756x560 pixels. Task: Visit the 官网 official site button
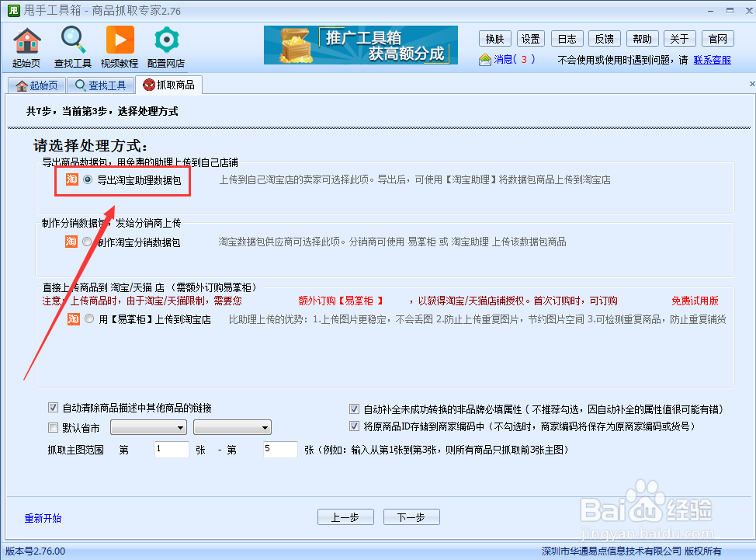(717, 39)
